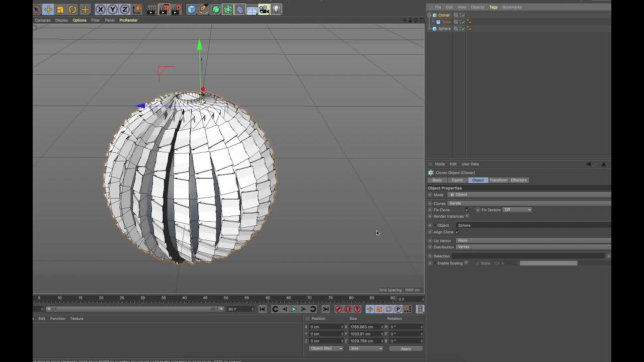Add a Camera object
This screenshot has width=644, height=362.
pyautogui.click(x=264, y=9)
